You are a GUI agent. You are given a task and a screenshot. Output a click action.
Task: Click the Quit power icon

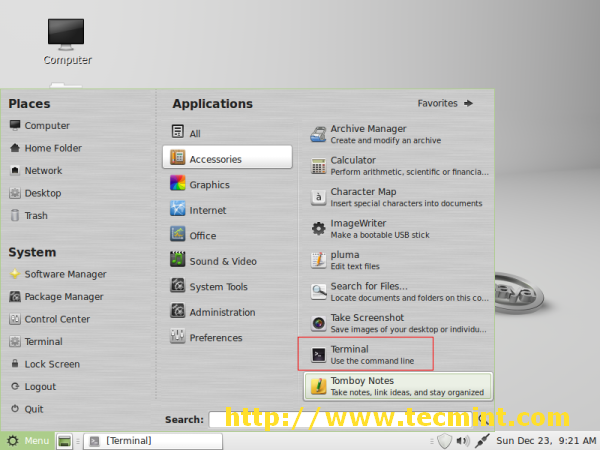15,409
